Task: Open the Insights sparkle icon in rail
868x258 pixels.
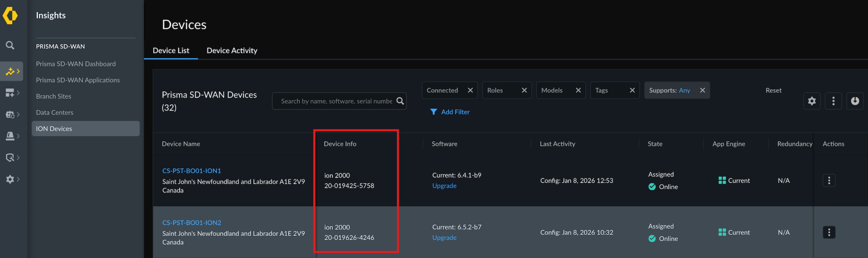Action: click(10, 71)
